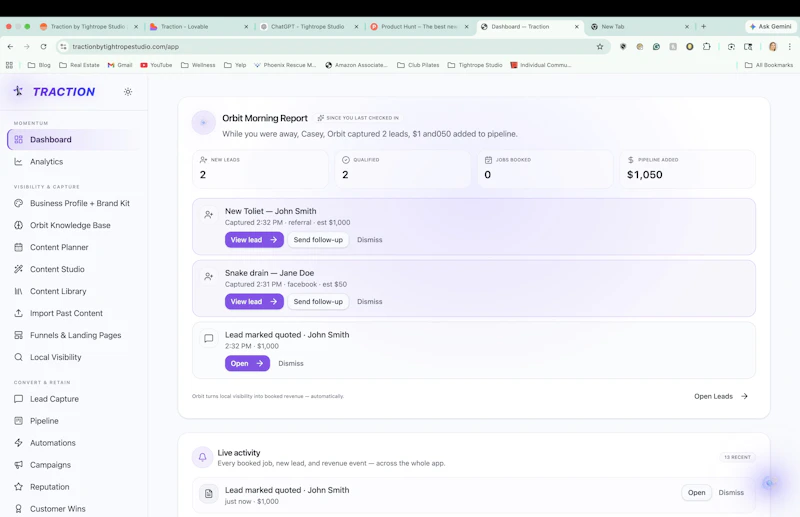Click the Orbit Morning Report avatar icon
The image size is (800, 517).
tap(203, 122)
